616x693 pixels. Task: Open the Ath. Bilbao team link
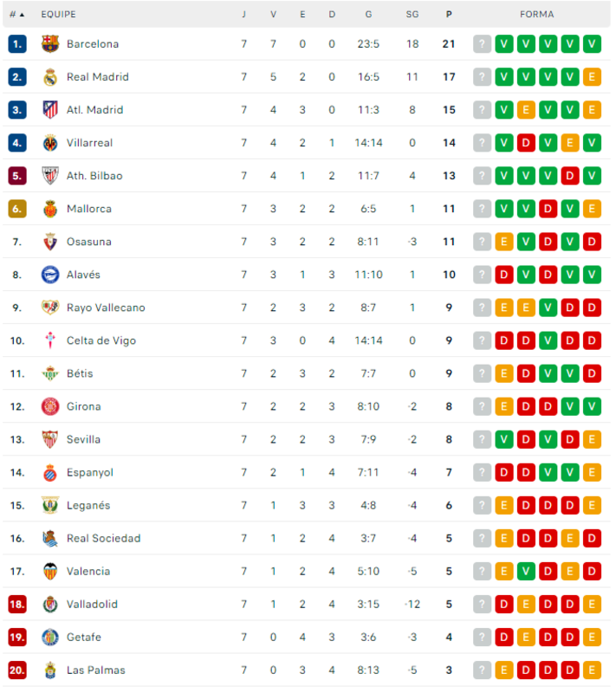coord(94,176)
